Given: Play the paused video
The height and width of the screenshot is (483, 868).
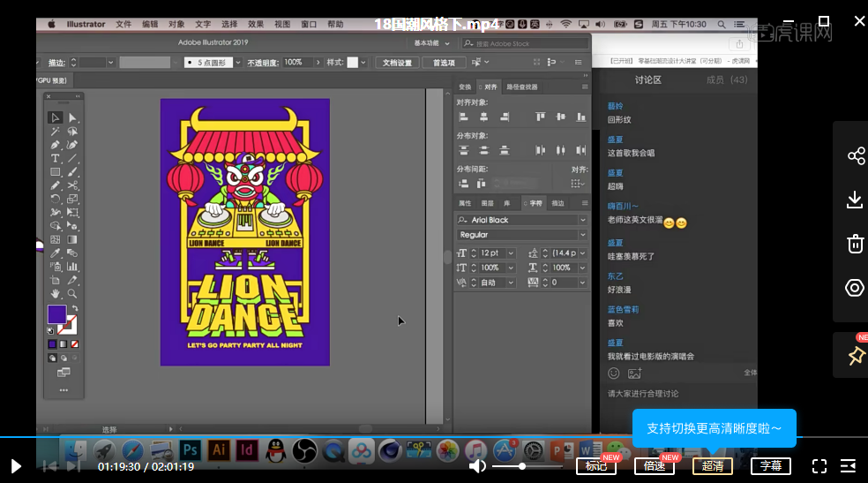Looking at the screenshot, I should [x=16, y=466].
